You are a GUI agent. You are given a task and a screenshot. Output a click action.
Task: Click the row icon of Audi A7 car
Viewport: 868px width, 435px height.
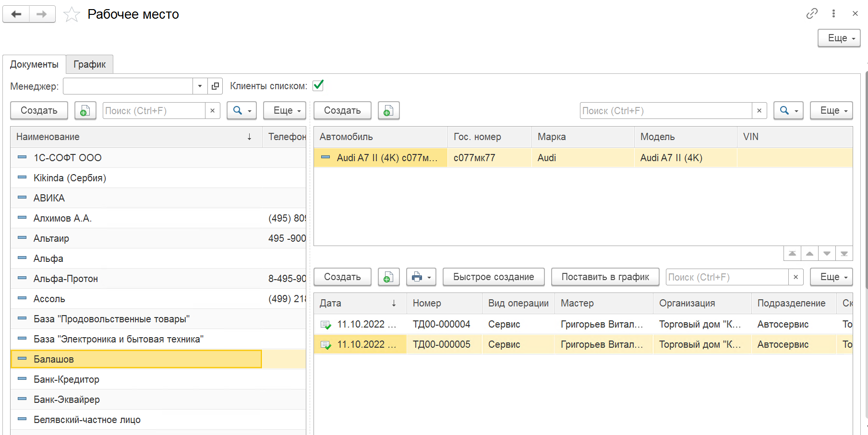[x=325, y=157]
